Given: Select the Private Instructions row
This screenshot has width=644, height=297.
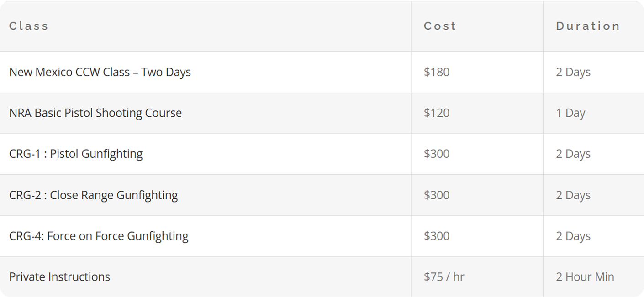Looking at the screenshot, I should point(59,277).
